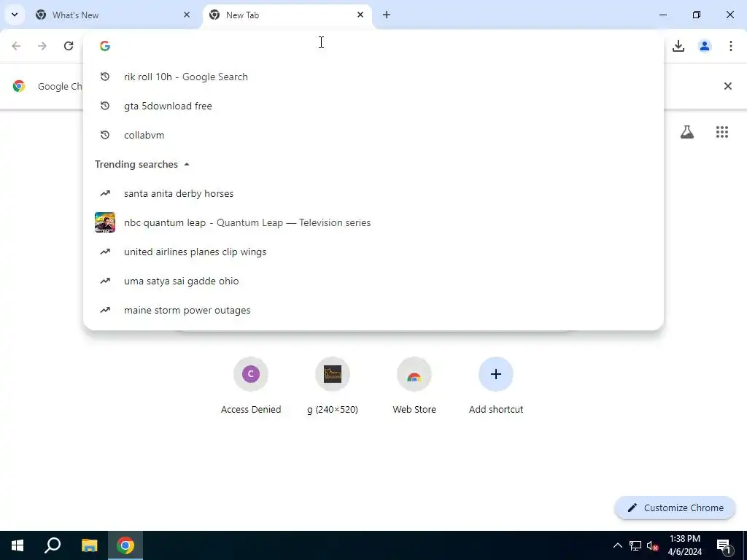
Task: Click the Chrome icon on the taskbar
Action: pyautogui.click(x=125, y=545)
